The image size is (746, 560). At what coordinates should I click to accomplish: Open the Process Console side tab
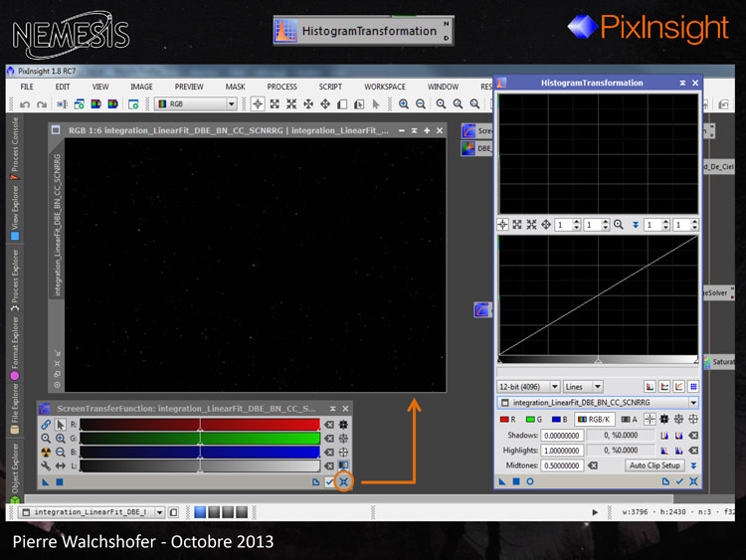coord(15,148)
